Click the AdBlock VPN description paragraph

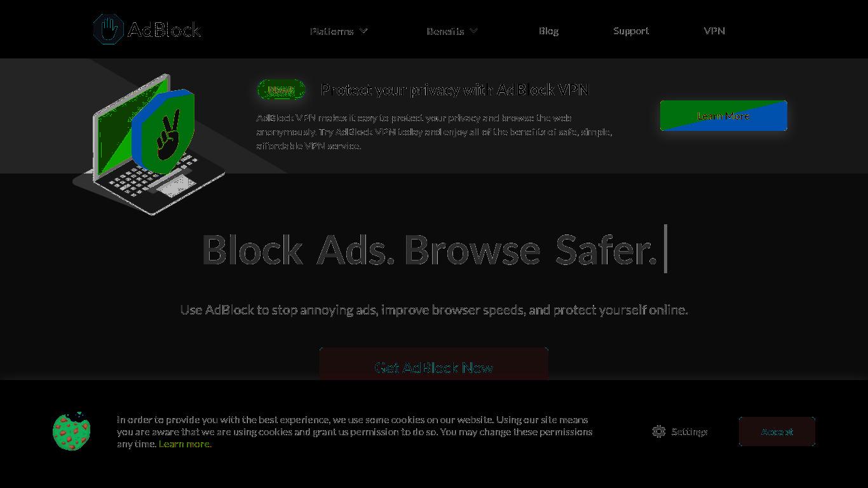click(434, 132)
